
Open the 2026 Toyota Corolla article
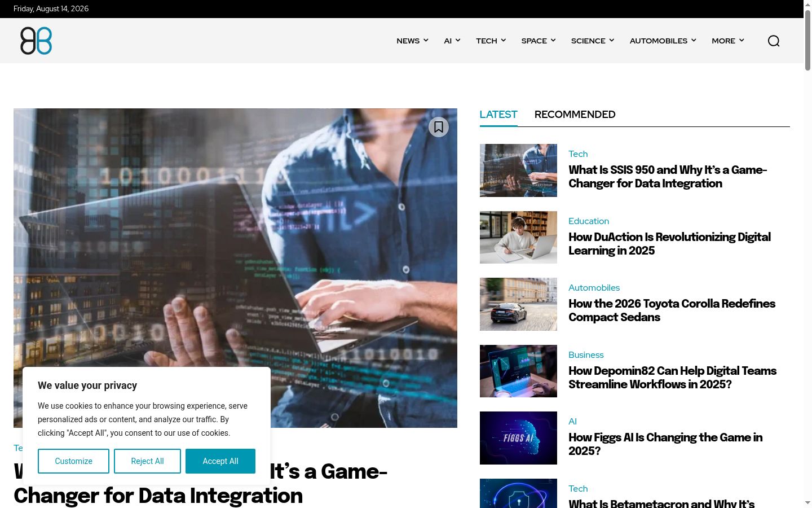click(672, 310)
